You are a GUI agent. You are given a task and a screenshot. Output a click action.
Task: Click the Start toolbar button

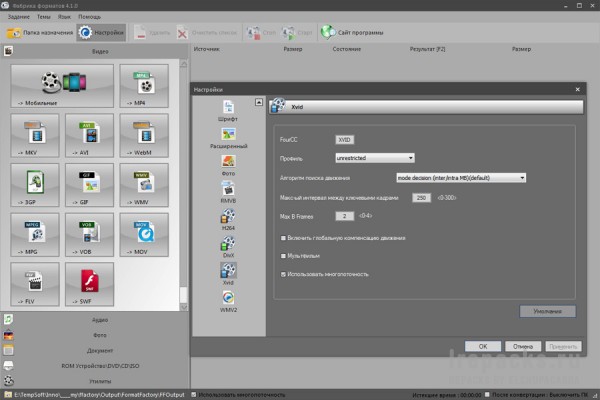(x=297, y=33)
